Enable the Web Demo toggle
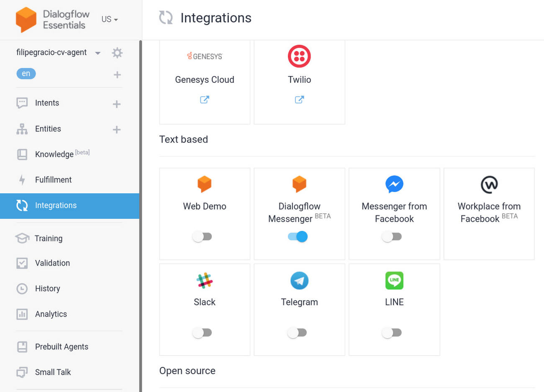 [203, 237]
